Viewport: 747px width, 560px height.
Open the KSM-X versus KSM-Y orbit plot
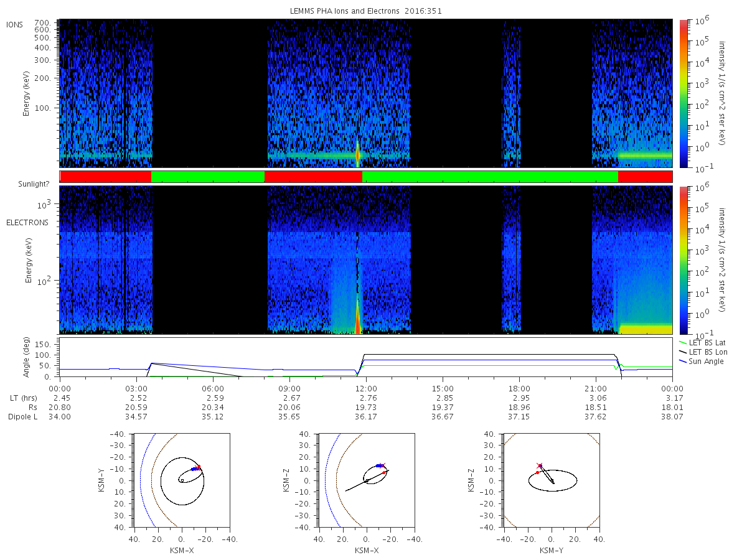point(181,480)
